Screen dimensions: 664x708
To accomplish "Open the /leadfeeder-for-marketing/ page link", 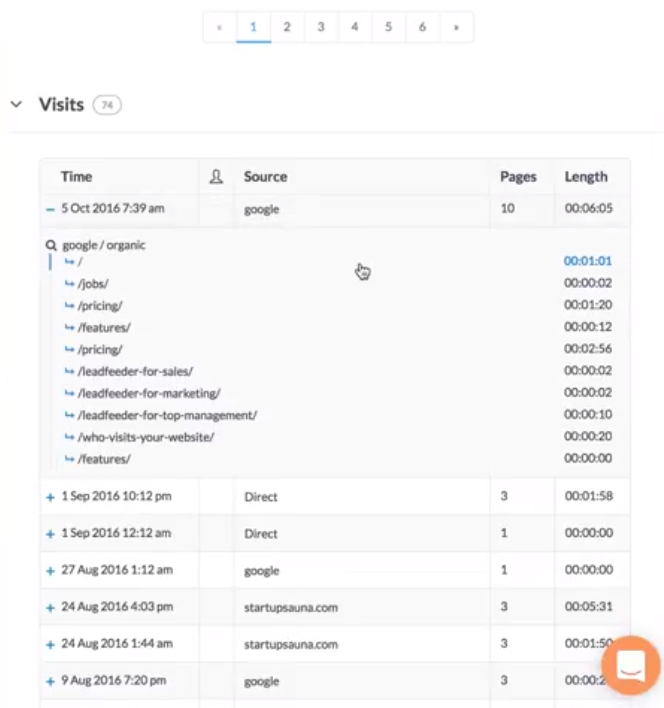I will (x=148, y=393).
